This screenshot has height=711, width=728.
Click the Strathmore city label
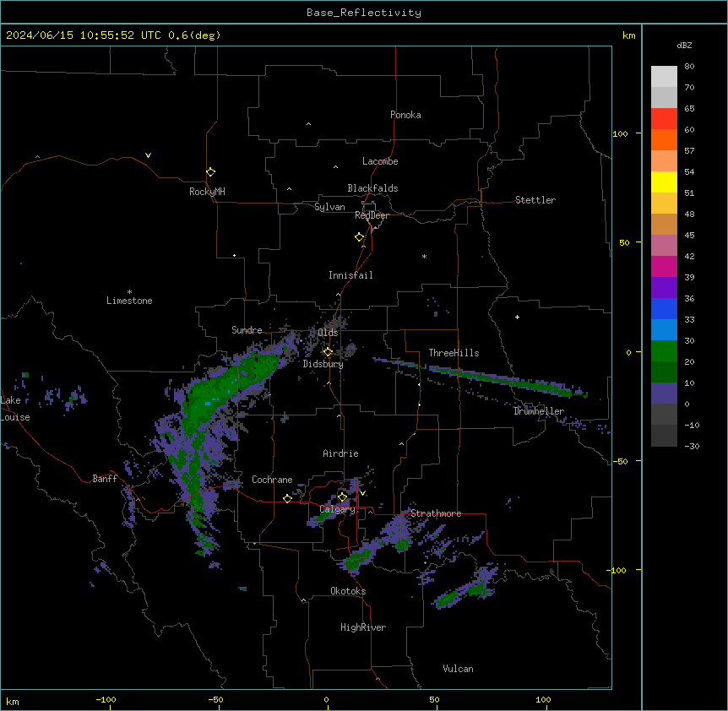[436, 513]
